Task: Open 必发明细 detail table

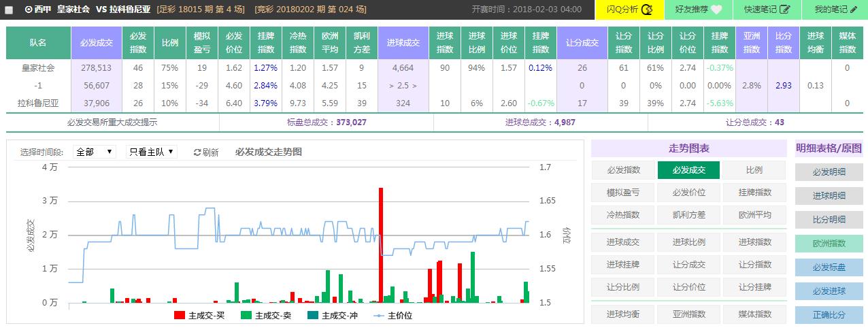Action: 829,171
